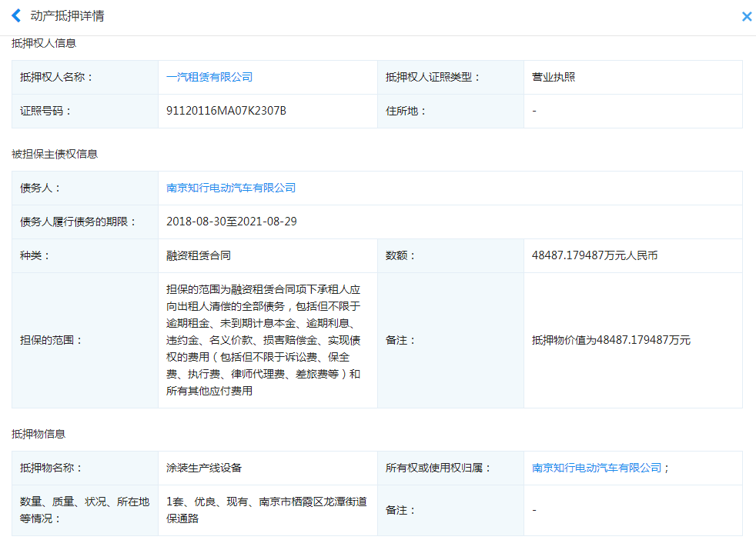The width and height of the screenshot is (756, 540).
Task: Click the 担保的范围 description paragraph
Action: click(263, 340)
